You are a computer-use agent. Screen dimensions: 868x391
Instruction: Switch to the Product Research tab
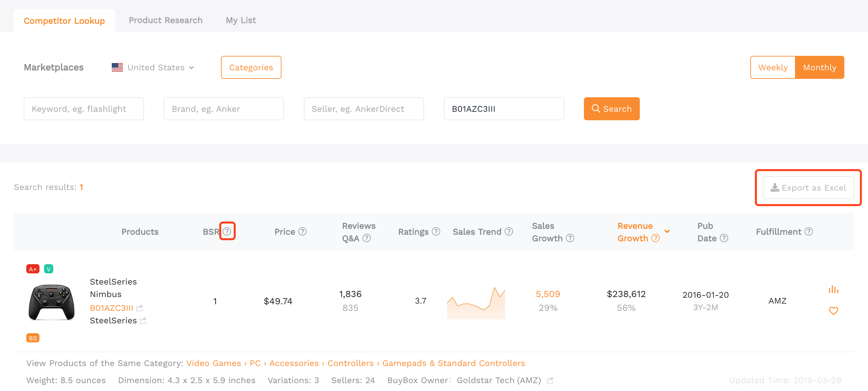point(165,20)
